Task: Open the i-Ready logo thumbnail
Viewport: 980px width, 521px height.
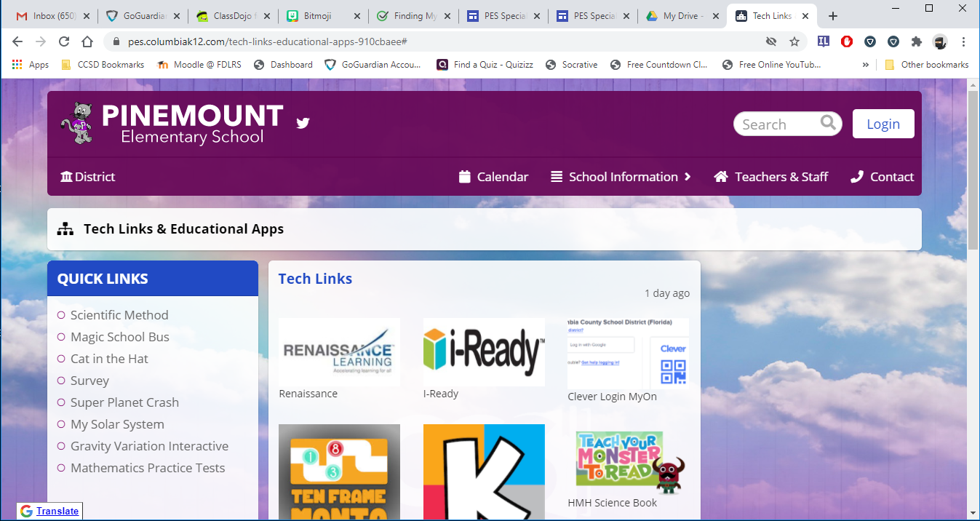Action: point(484,351)
